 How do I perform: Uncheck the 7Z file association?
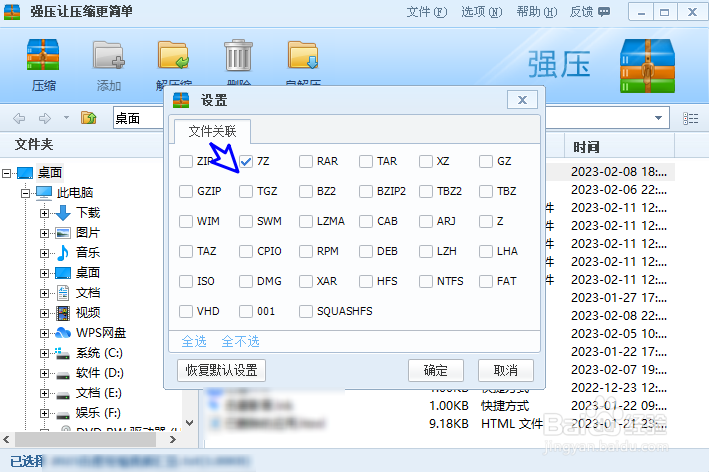pos(246,161)
